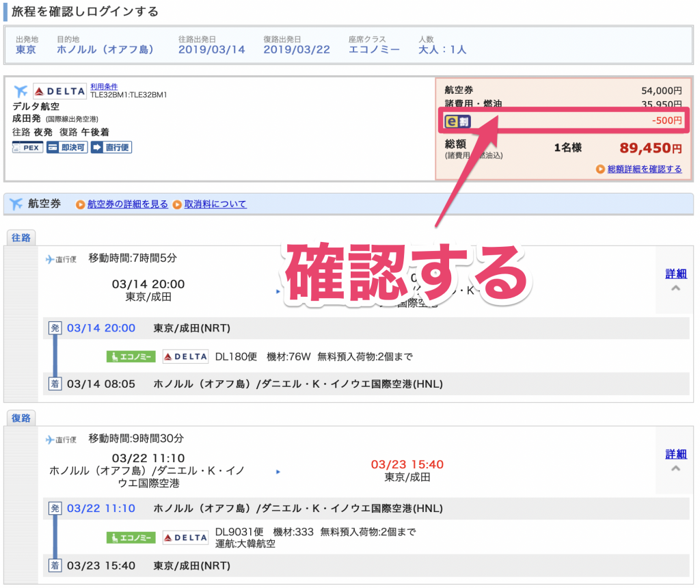Expand the 詳細 link for the return flight

tap(675, 453)
